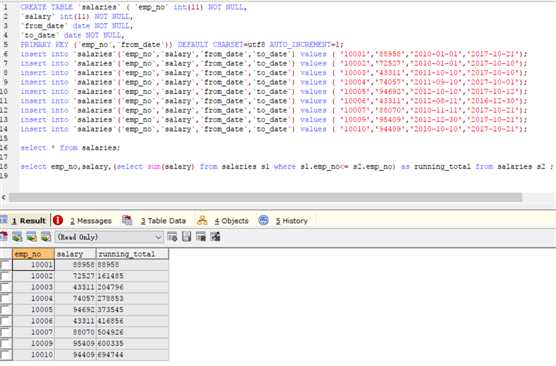This screenshot has height=366, width=556.
Task: Click the PRIMARY KEY line in editor
Action: (182, 45)
